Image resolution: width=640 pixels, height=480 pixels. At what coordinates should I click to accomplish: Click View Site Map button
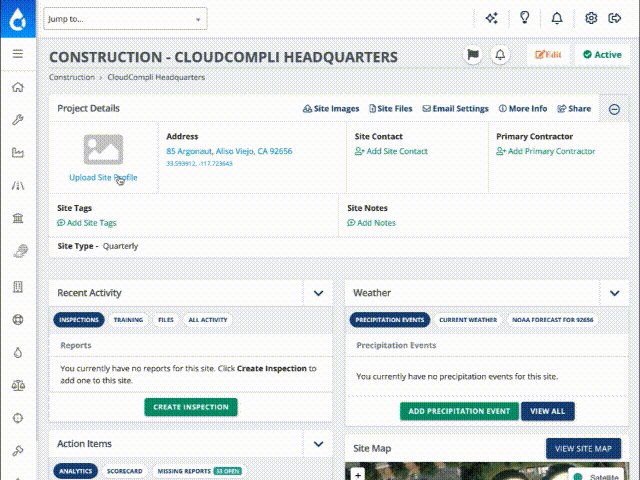click(x=583, y=449)
